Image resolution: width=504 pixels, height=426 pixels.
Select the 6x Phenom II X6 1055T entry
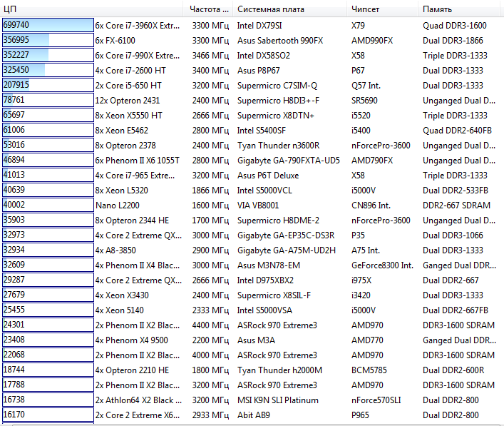[x=138, y=161]
